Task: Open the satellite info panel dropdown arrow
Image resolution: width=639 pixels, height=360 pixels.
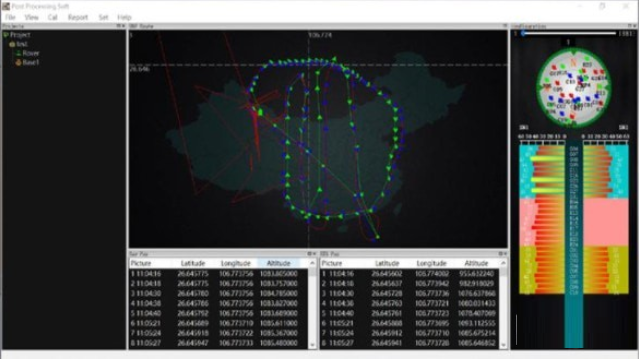Action: (x=634, y=26)
